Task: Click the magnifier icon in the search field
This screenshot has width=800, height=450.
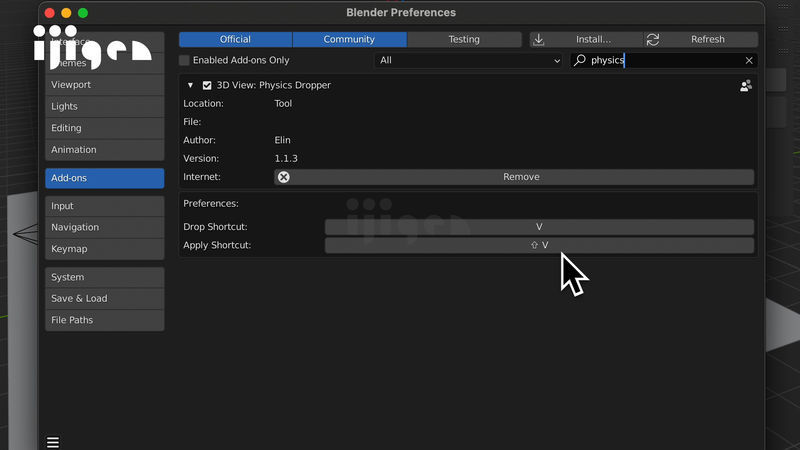Action: (x=580, y=60)
